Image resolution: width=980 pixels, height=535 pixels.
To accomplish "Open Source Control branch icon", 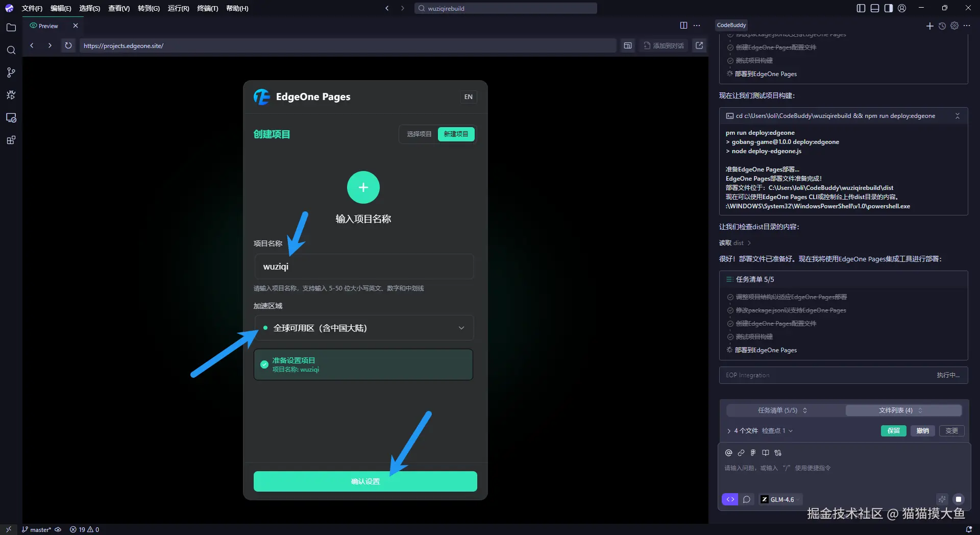I will click(11, 72).
